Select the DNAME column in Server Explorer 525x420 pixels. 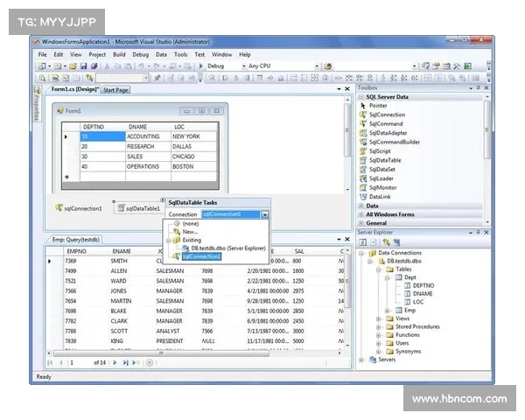tap(423, 294)
